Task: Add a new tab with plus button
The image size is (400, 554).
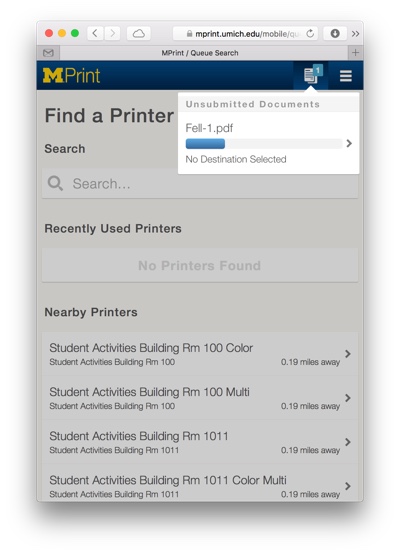Action: 355,53
